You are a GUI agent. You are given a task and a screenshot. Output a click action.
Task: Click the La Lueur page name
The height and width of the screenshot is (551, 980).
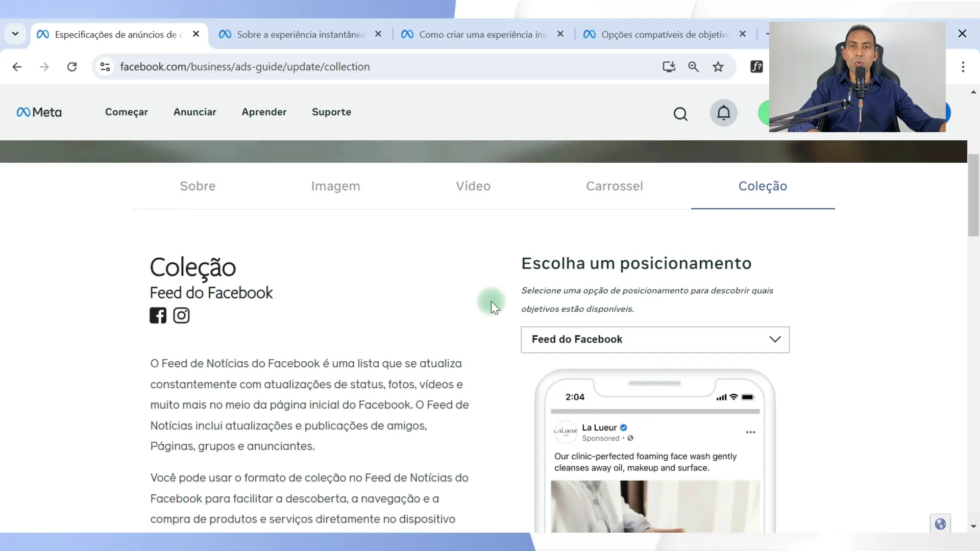[x=599, y=428]
